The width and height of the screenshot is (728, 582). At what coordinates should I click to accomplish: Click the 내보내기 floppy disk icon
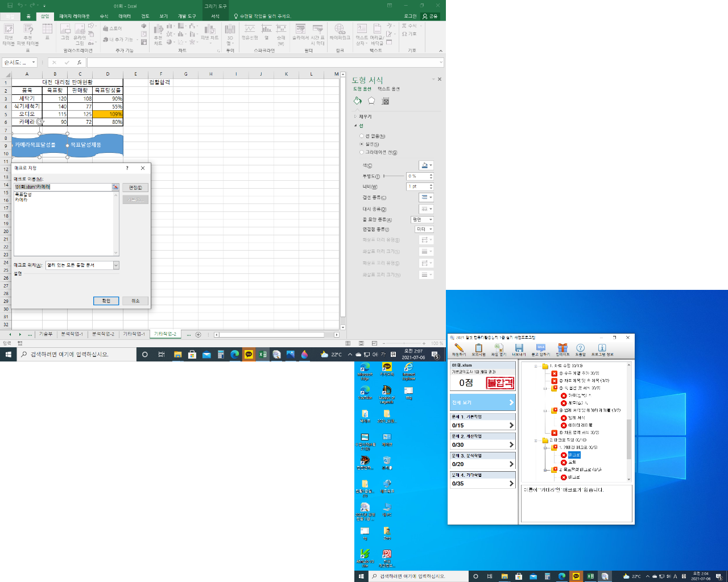[519, 350]
